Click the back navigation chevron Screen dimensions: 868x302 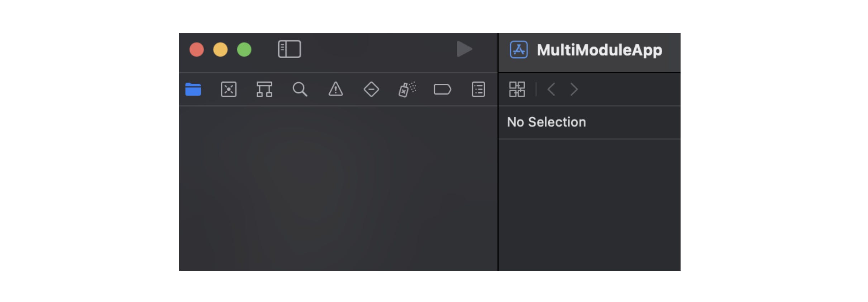point(551,89)
